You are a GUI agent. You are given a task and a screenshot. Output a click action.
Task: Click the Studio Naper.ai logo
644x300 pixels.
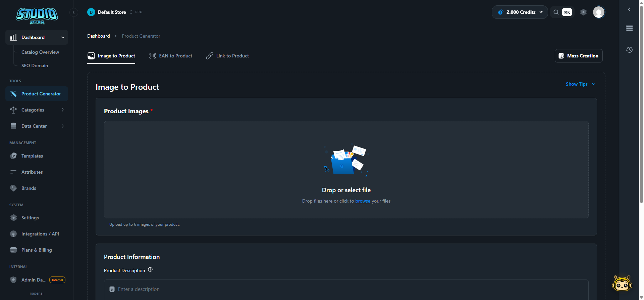[x=37, y=15]
